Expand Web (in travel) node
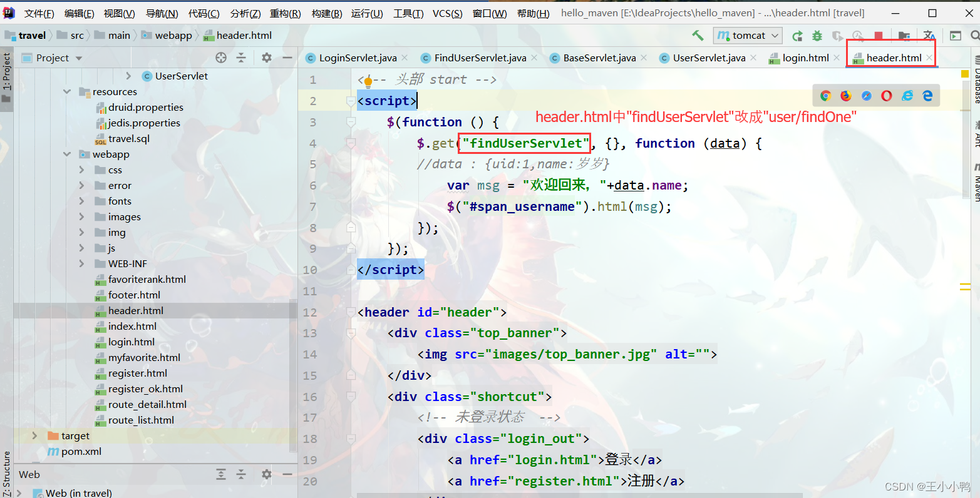Screen dimensions: 980x498 (x=19, y=493)
